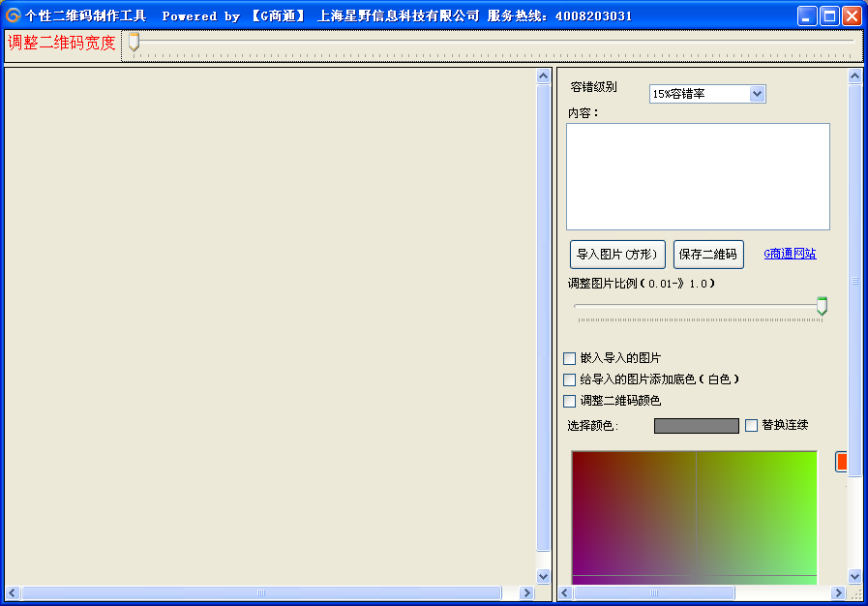Toggle the 调整二维码颜色 checkbox

tap(569, 401)
